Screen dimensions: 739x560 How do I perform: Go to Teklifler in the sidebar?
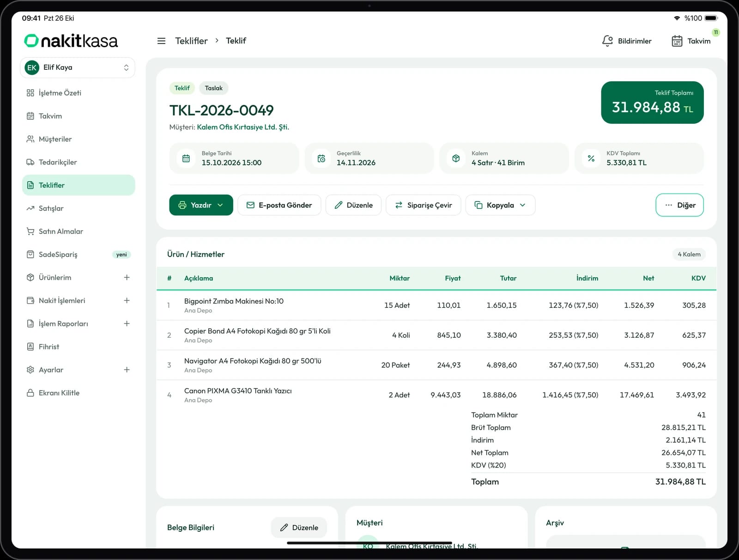coord(79,185)
